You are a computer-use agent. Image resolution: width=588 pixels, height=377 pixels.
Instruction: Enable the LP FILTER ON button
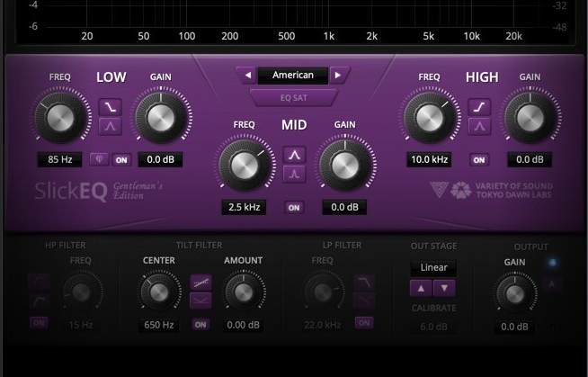tap(364, 323)
